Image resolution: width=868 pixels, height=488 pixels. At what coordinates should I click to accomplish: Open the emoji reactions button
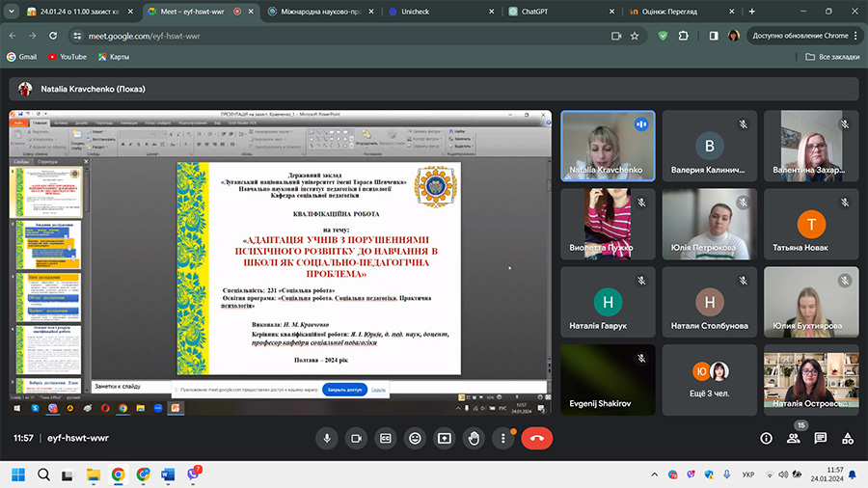(x=415, y=438)
